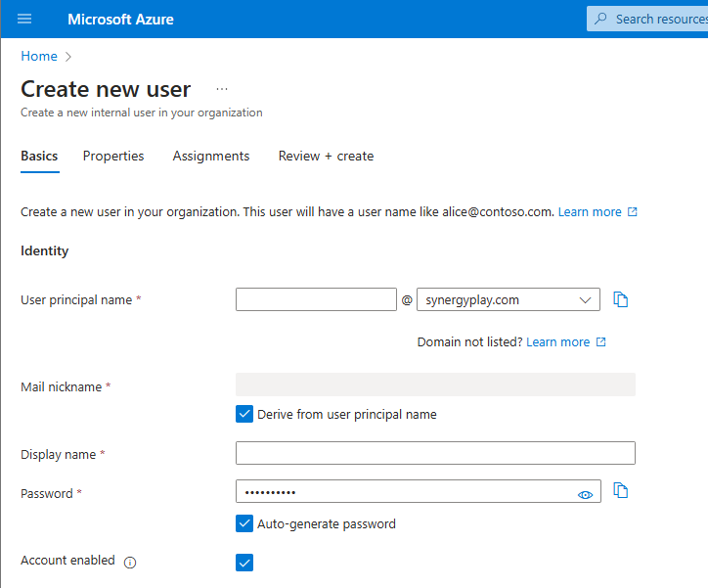This screenshot has width=708, height=588.
Task: Open the synergyplay.com domain dropdown
Action: pos(509,299)
